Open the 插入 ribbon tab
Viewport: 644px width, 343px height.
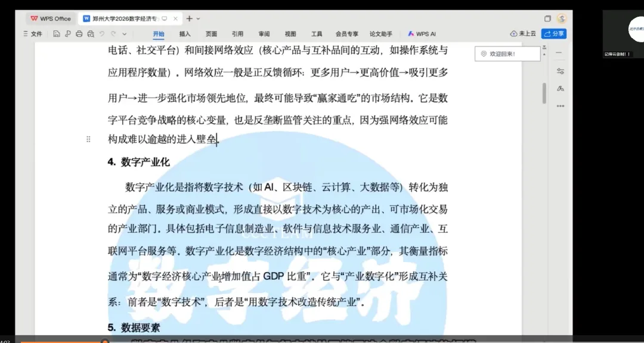coord(185,34)
